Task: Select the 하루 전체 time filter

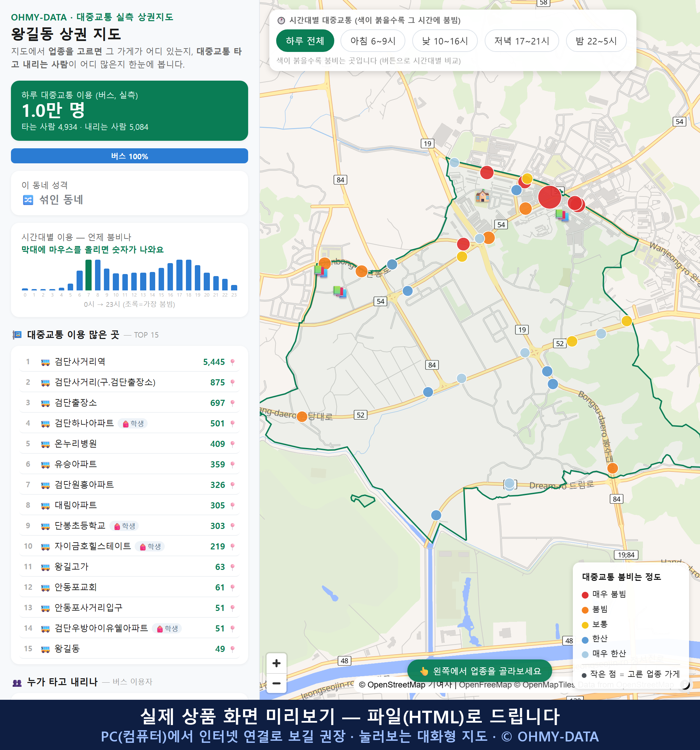Action: tap(305, 41)
